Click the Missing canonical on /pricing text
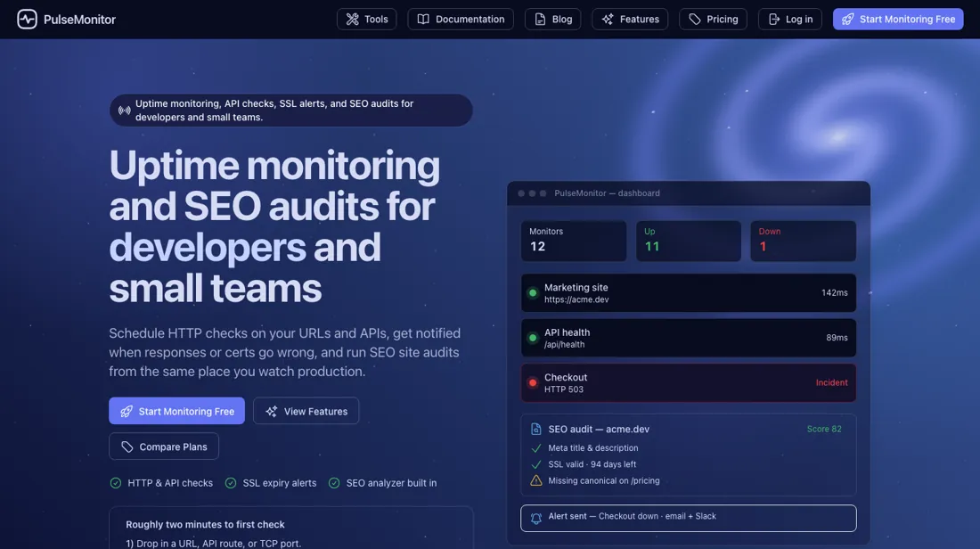Screen dimensions: 980x549 (604, 481)
